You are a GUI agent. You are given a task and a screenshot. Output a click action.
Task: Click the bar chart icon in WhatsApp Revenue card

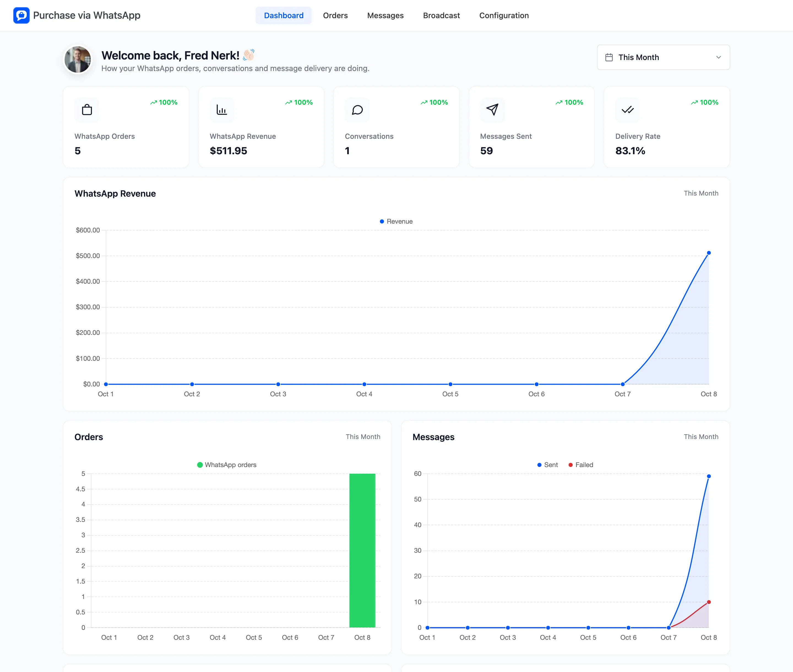[x=222, y=110]
